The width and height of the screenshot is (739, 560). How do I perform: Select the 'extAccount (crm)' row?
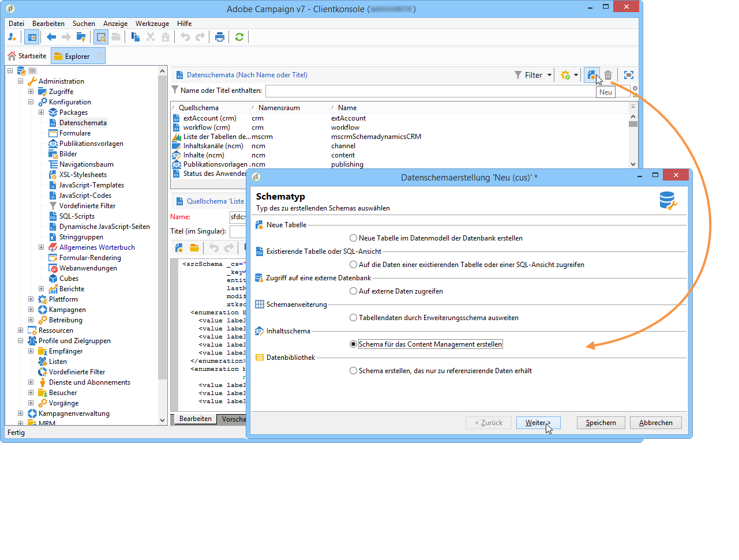click(x=400, y=118)
